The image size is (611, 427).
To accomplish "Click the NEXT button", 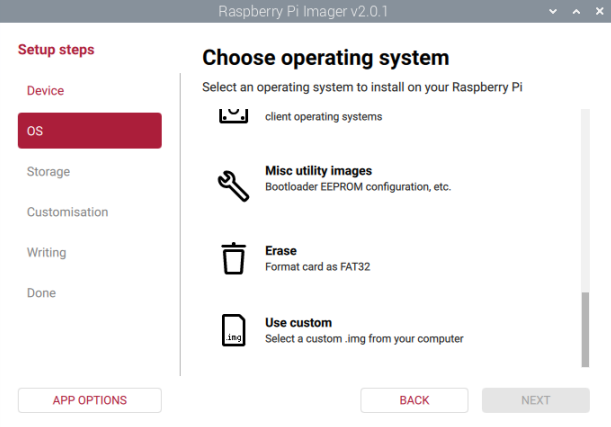I will [x=535, y=400].
